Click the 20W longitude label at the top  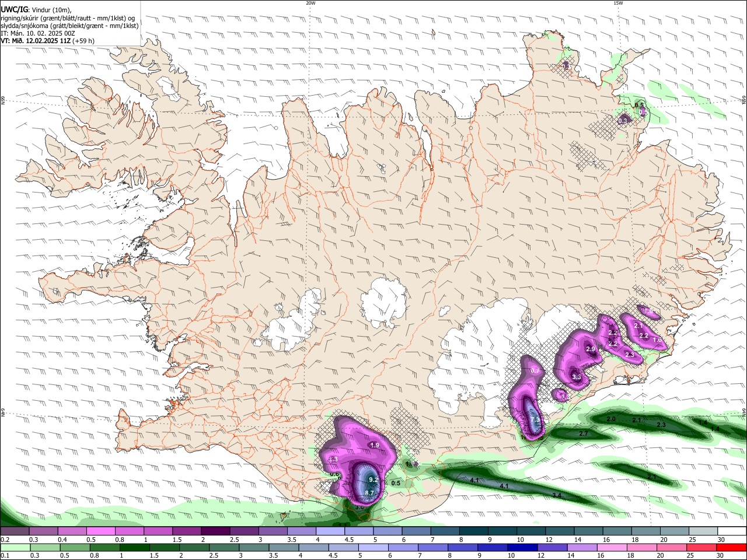coord(310,3)
